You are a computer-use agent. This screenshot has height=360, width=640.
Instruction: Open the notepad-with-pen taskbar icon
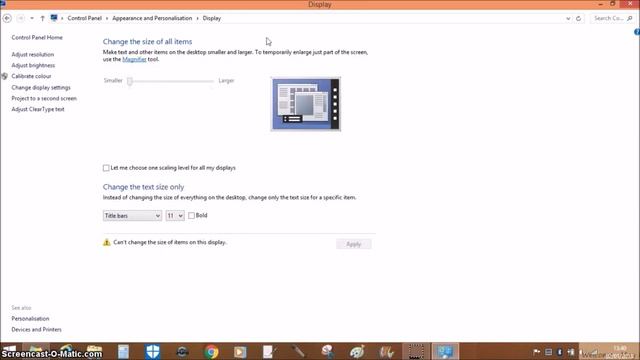tap(269, 351)
